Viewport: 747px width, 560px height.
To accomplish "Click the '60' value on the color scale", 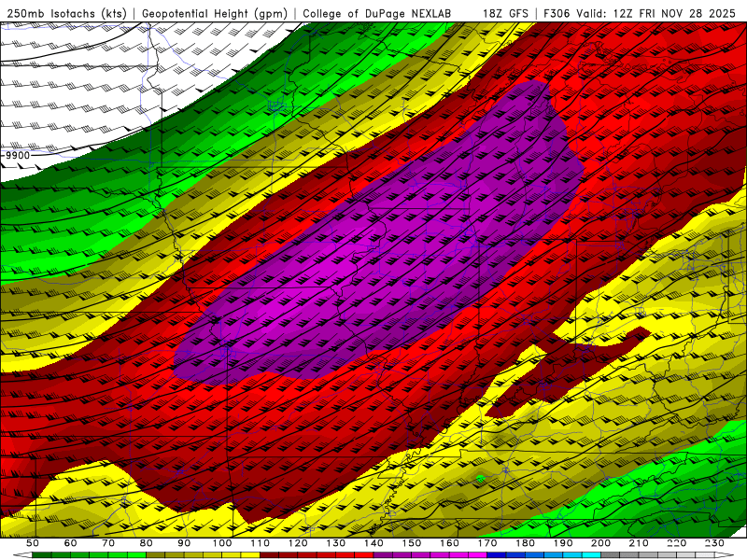I will tap(71, 543).
